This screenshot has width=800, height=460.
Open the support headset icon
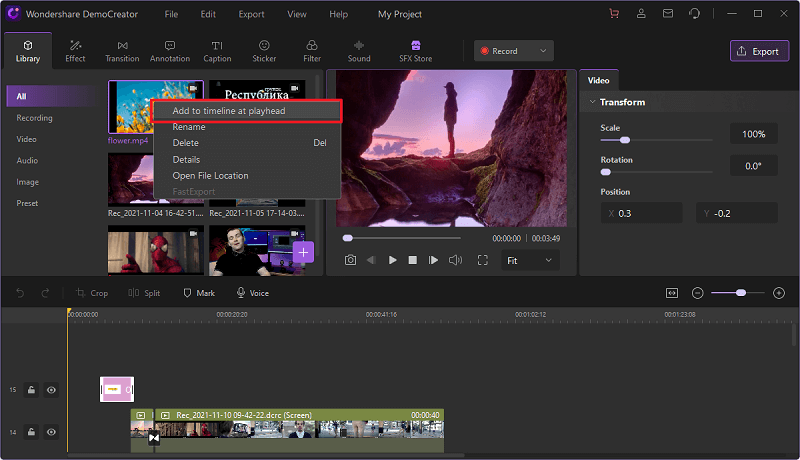point(694,14)
